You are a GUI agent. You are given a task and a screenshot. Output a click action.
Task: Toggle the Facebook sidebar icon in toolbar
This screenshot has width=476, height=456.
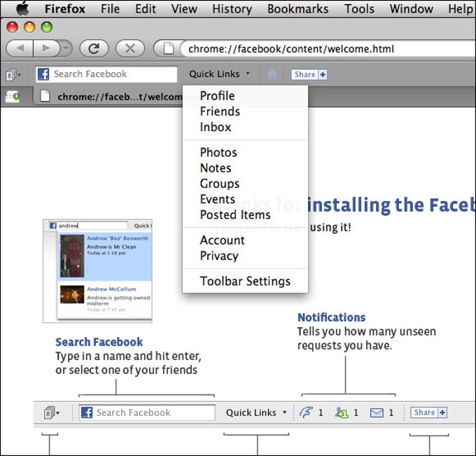coord(13,74)
